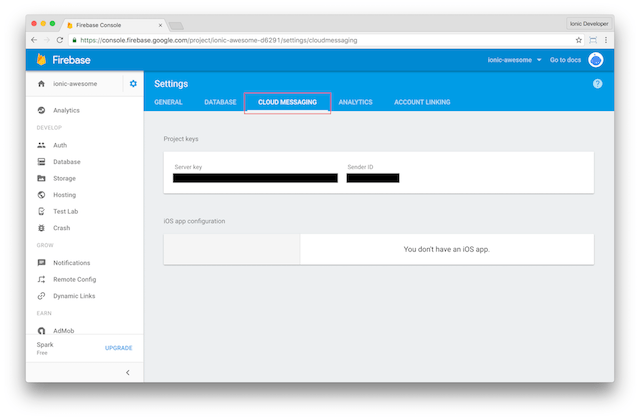Open the Database sidebar item
This screenshot has width=640, height=419.
pyautogui.click(x=66, y=161)
